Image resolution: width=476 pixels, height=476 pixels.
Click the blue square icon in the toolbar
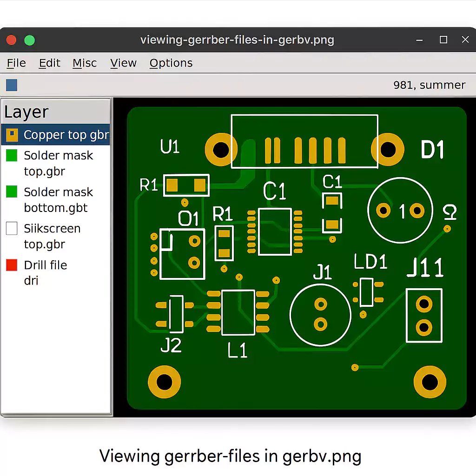pos(11,85)
